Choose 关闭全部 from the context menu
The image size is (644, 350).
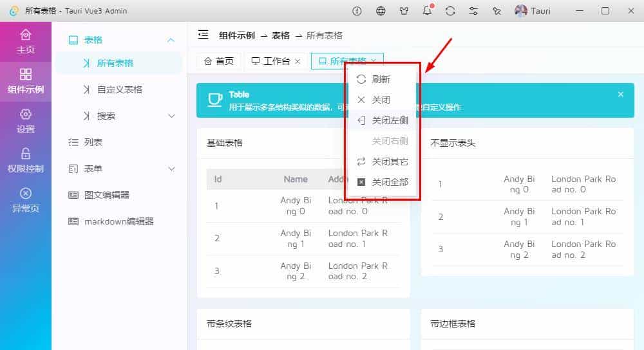[x=383, y=182]
